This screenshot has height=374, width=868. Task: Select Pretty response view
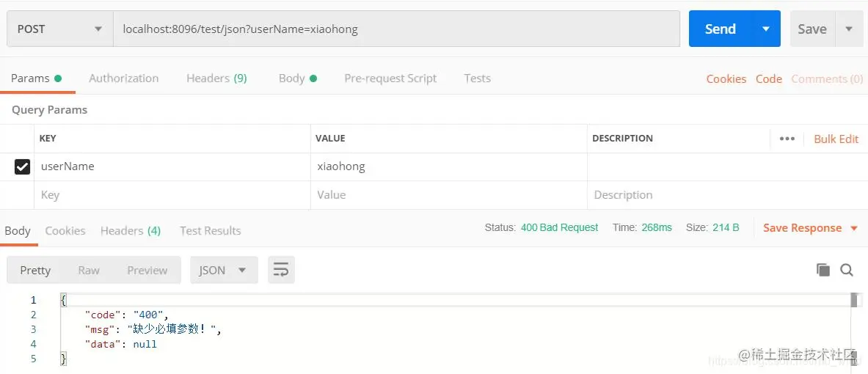coord(35,270)
